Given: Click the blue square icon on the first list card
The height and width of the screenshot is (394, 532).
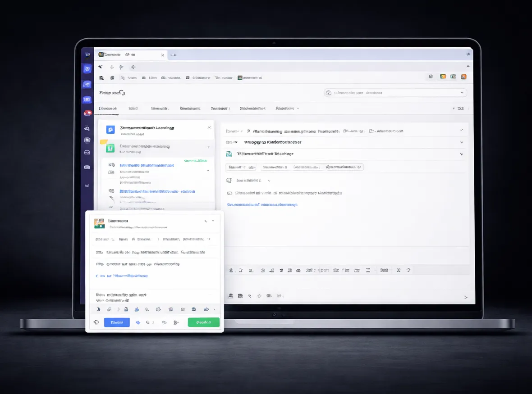Looking at the screenshot, I should click(x=110, y=130).
